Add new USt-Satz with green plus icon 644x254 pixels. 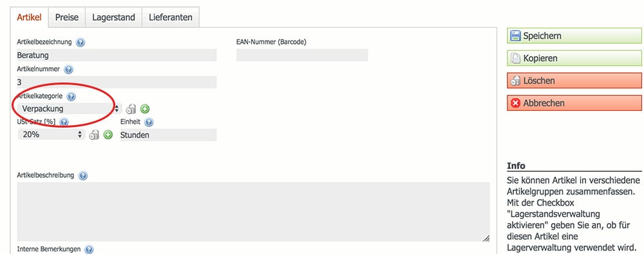point(108,134)
